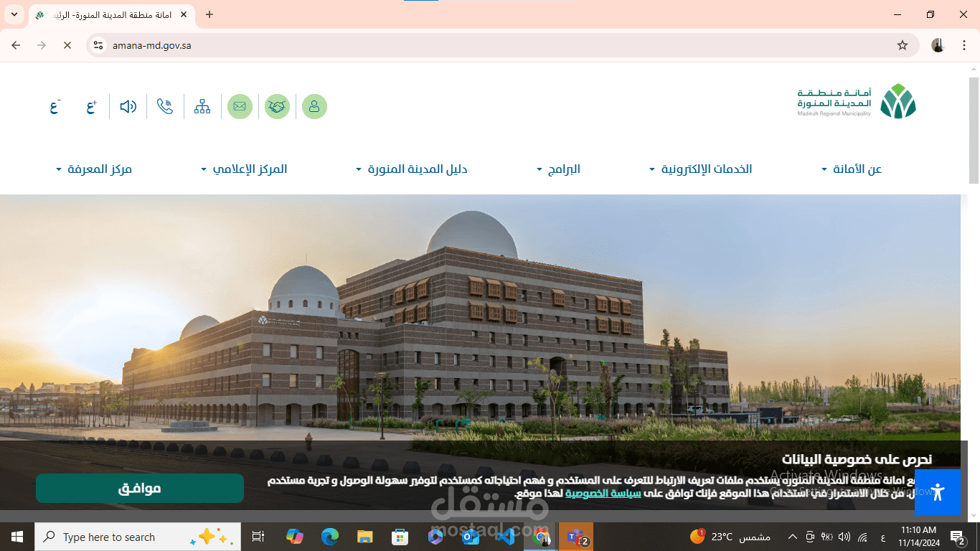This screenshot has width=980, height=551.
Task: Open the phone contact icon
Action: click(x=165, y=107)
